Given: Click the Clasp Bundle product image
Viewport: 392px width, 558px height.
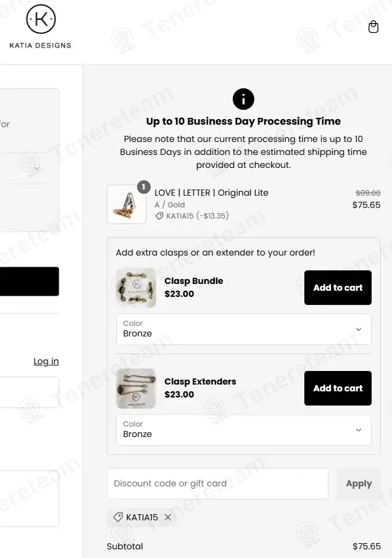Looking at the screenshot, I should click(x=136, y=288).
